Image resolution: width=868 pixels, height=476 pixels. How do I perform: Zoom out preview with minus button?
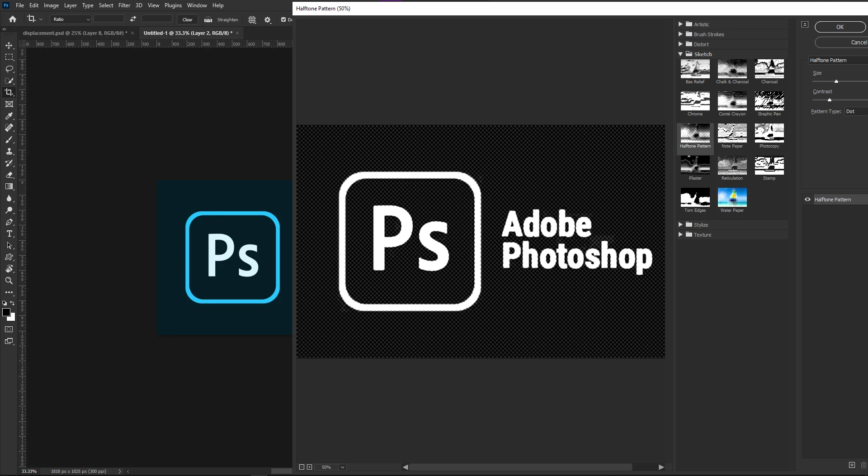point(302,467)
